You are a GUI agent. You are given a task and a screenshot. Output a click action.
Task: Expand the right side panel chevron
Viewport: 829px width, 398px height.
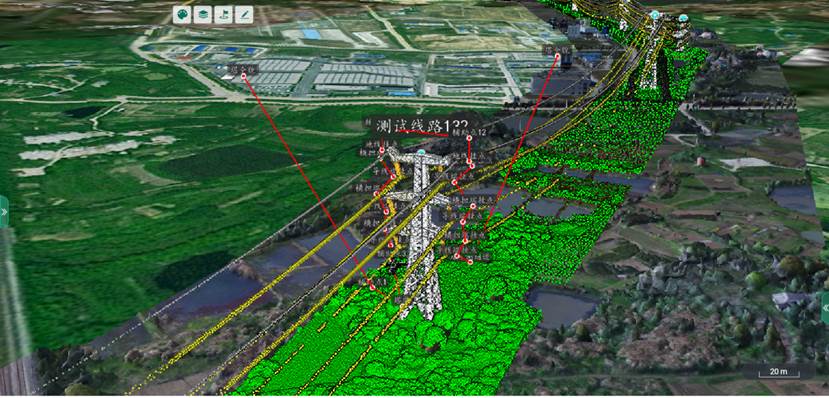825,308
